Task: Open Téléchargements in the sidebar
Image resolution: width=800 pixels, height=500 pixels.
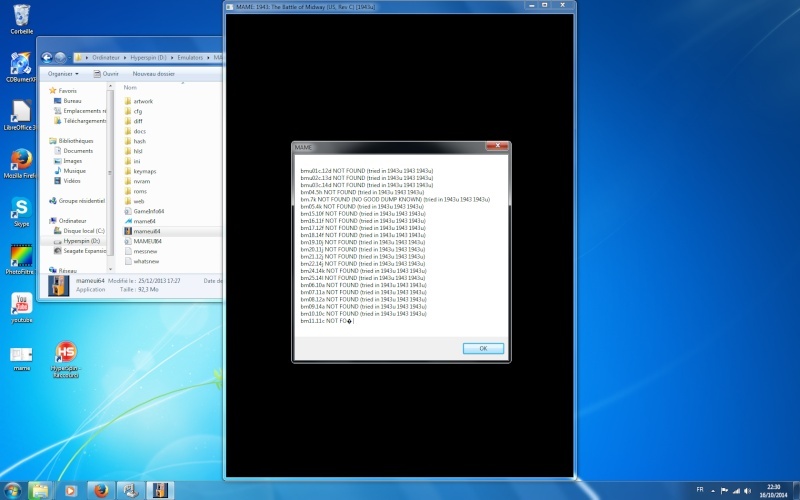Action: (x=80, y=121)
